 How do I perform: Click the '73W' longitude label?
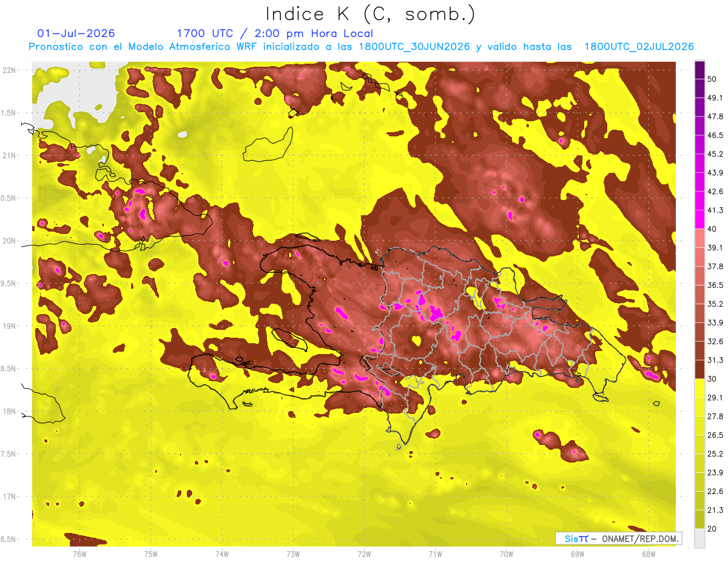(x=293, y=554)
